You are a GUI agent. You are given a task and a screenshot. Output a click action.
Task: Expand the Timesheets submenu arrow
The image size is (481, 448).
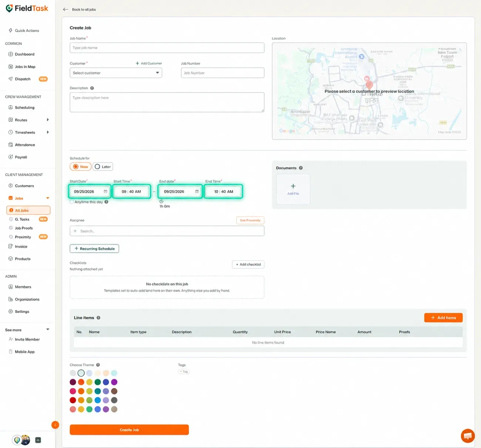coord(48,132)
